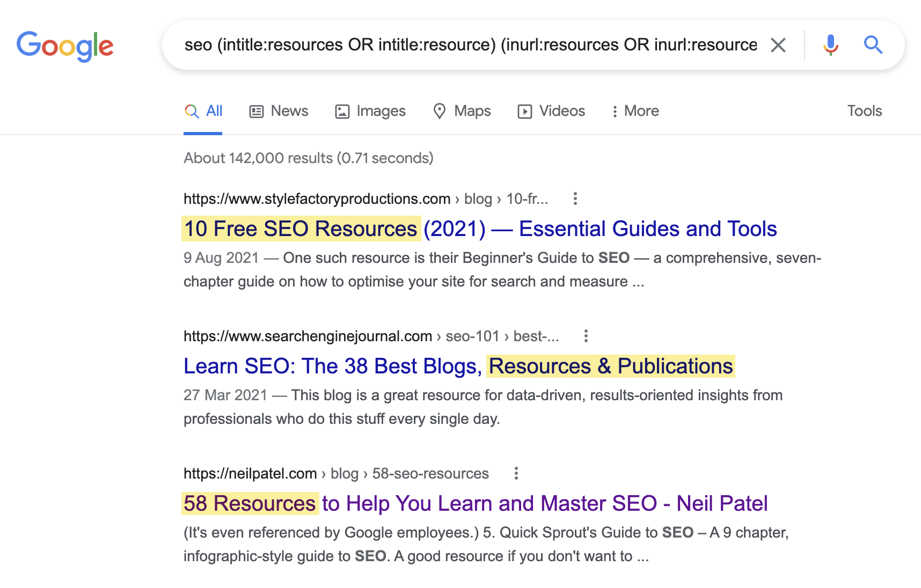Click the newspaper icon beside News
This screenshot has height=588, width=921.
click(257, 111)
